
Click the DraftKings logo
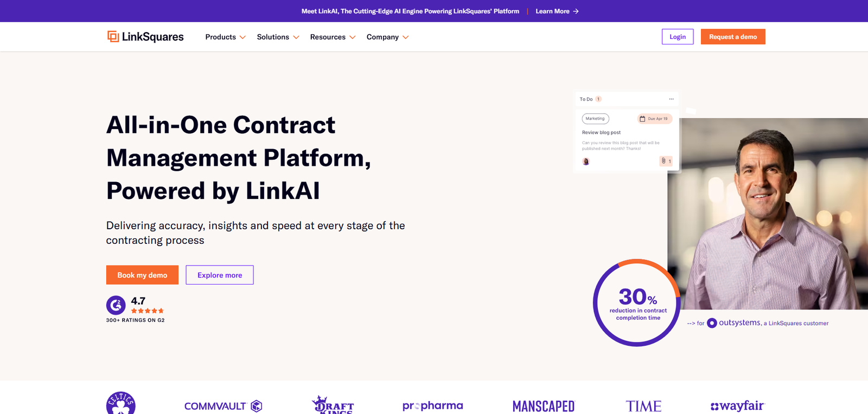(x=333, y=405)
